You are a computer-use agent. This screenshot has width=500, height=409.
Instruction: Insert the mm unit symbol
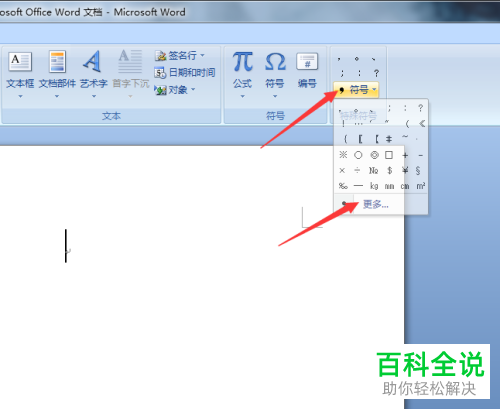coord(389,186)
